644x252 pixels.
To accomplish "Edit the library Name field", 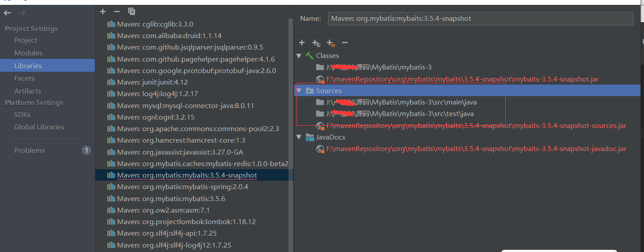I will point(480,19).
